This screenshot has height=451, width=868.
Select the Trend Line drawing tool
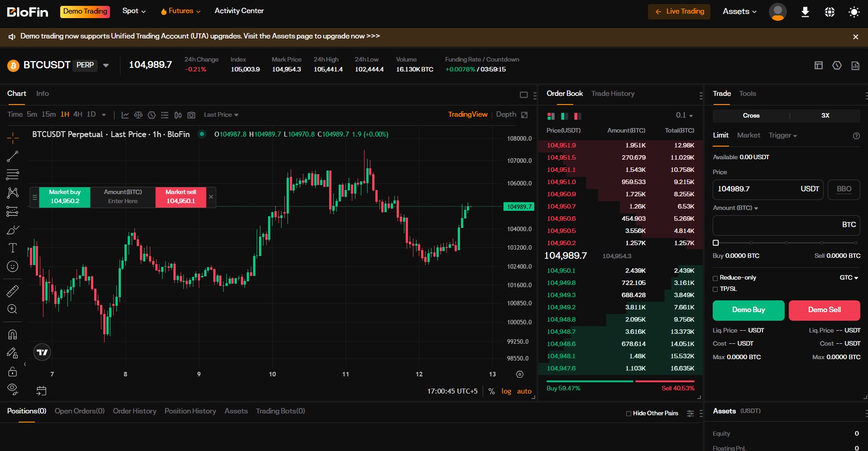[x=12, y=156]
